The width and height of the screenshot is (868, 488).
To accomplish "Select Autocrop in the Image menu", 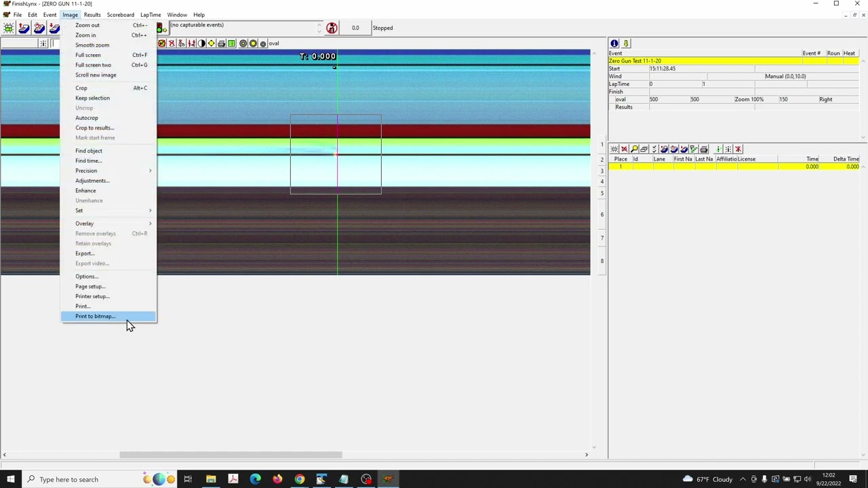I will [x=108, y=118].
